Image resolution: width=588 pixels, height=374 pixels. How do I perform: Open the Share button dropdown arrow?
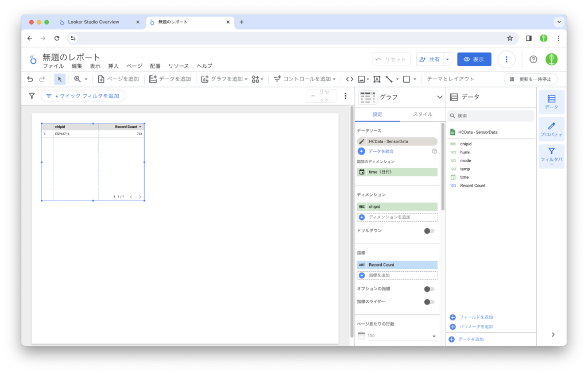(x=447, y=59)
